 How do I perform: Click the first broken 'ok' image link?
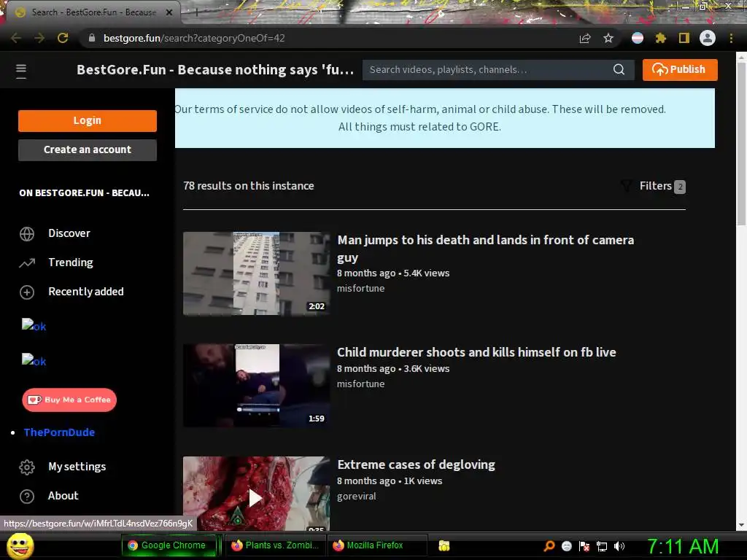[x=34, y=326]
